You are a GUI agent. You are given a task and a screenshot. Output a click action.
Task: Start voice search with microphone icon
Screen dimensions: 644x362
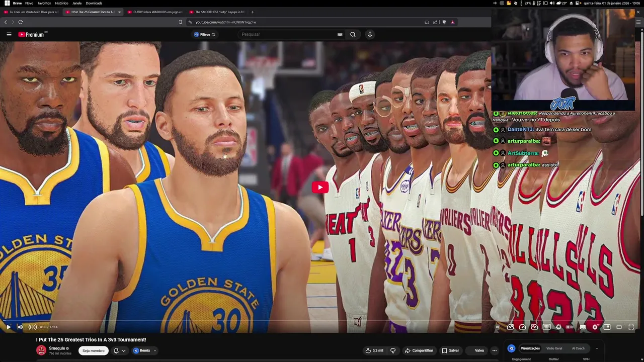coord(370,34)
